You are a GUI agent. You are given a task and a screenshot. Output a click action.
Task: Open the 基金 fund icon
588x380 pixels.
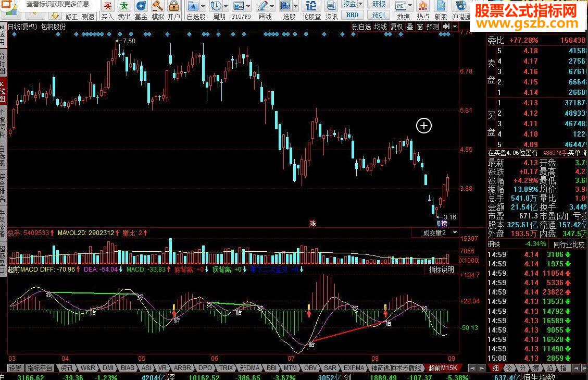pyautogui.click(x=141, y=6)
